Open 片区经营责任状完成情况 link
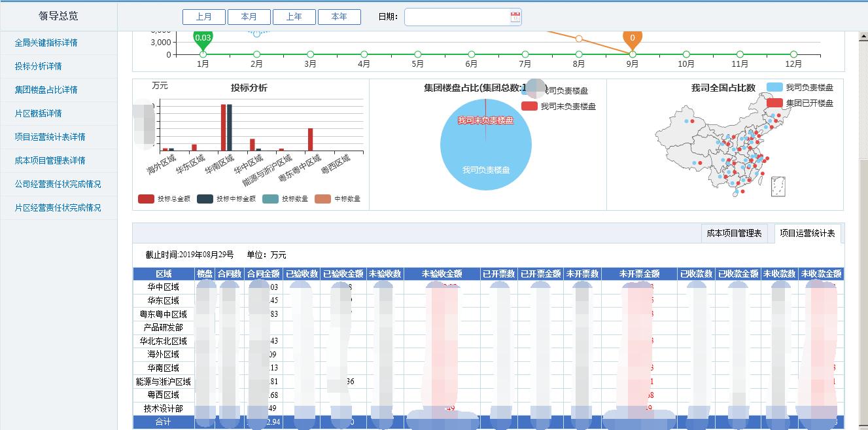868x430 pixels. (x=58, y=207)
